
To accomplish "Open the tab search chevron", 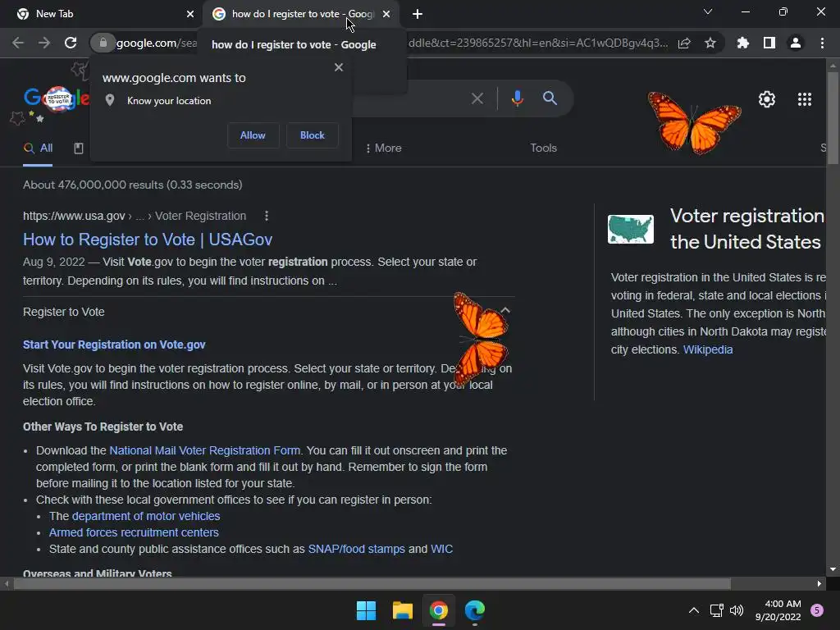I will pyautogui.click(x=708, y=11).
